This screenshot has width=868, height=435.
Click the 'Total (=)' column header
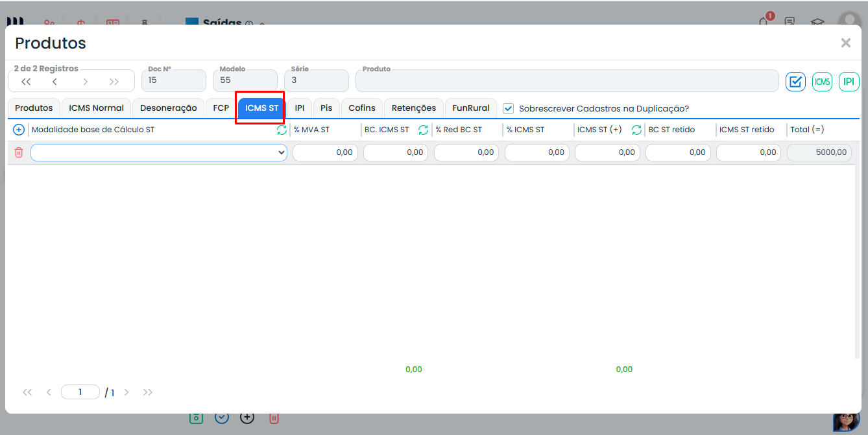pos(807,130)
